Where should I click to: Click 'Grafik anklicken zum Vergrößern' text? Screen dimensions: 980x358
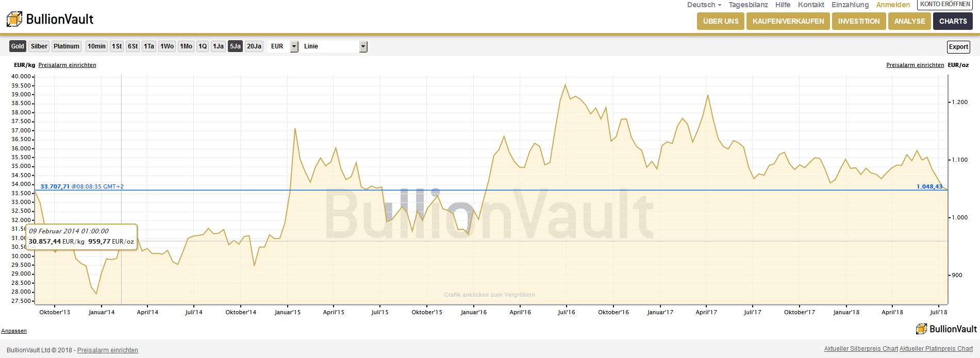pyautogui.click(x=489, y=295)
